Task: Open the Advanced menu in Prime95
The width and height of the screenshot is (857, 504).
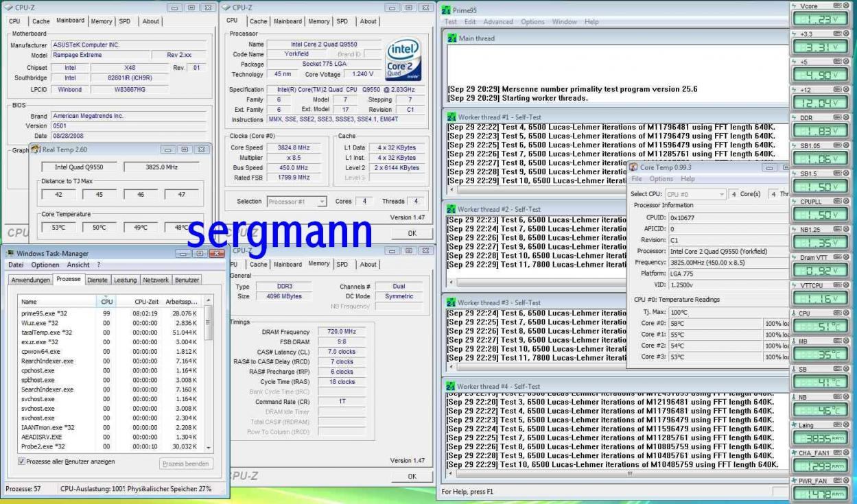Action: 497,22
